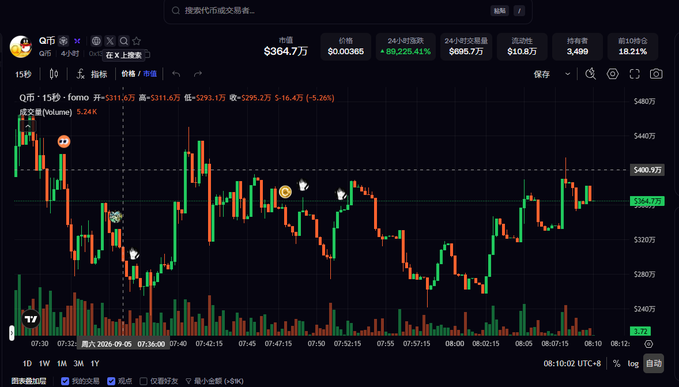Click the 08:10:02 UTC+8 timezone selector
The width and height of the screenshot is (679, 387).
pyautogui.click(x=572, y=364)
